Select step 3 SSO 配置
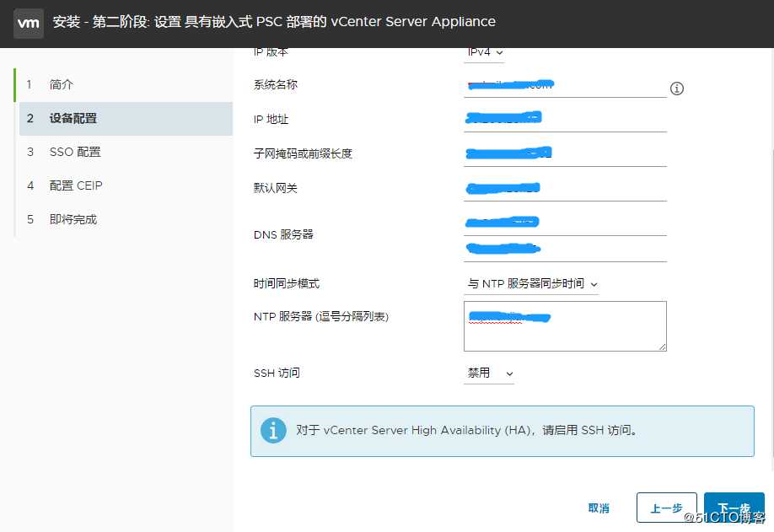 (x=124, y=152)
